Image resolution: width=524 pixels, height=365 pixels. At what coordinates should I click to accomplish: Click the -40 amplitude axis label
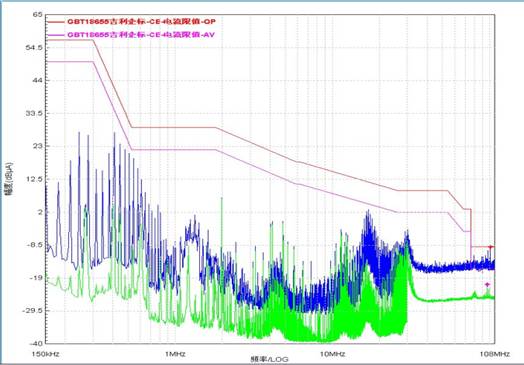[36, 343]
